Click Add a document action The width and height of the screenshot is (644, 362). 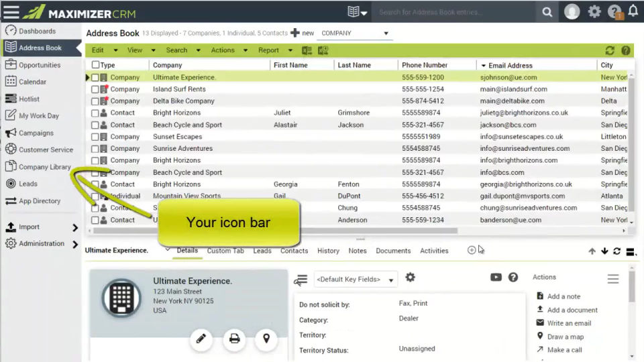coord(568,310)
